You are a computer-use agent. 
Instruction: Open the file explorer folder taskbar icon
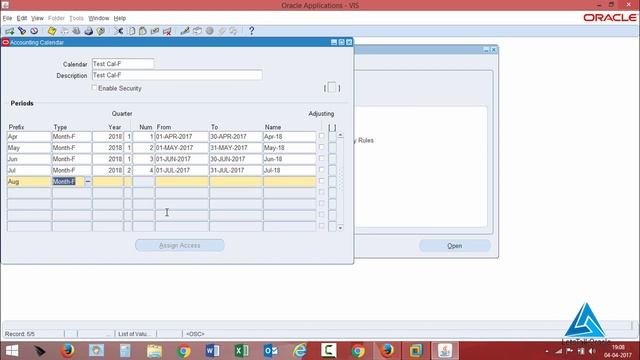point(154,351)
